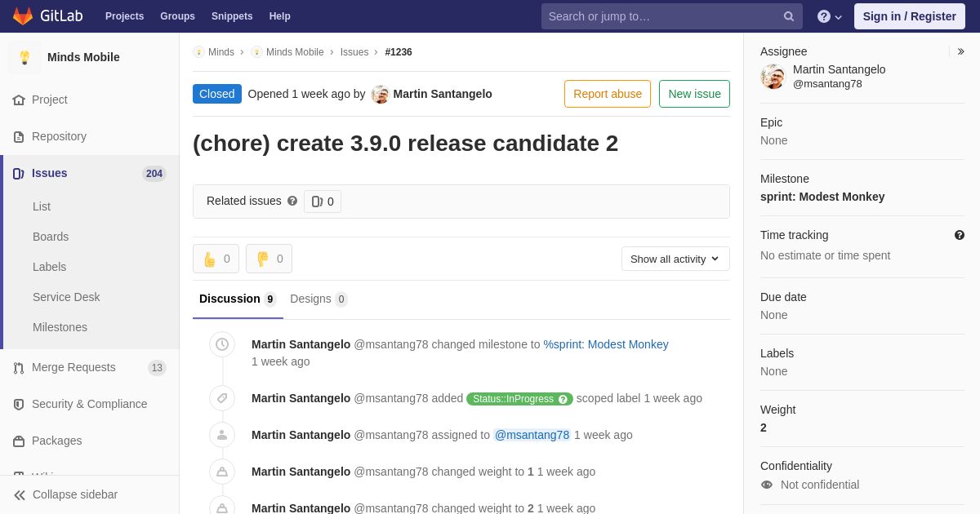Screen dimensions: 980x514
Task: Click the Minds Mobile breadcrumb icon
Action: pyautogui.click(x=257, y=52)
